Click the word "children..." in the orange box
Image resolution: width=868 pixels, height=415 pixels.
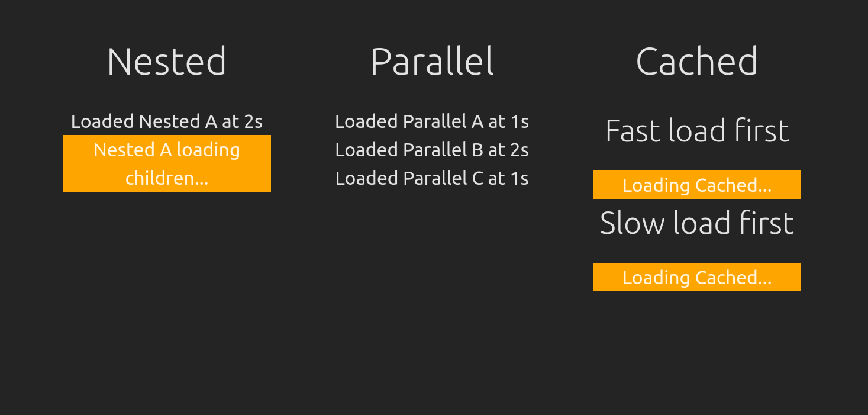(x=167, y=178)
